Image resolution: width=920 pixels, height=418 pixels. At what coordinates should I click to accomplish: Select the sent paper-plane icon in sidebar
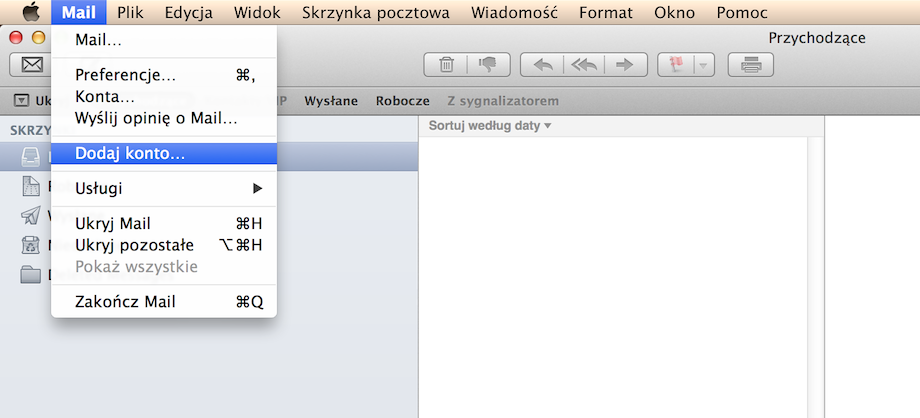point(30,215)
